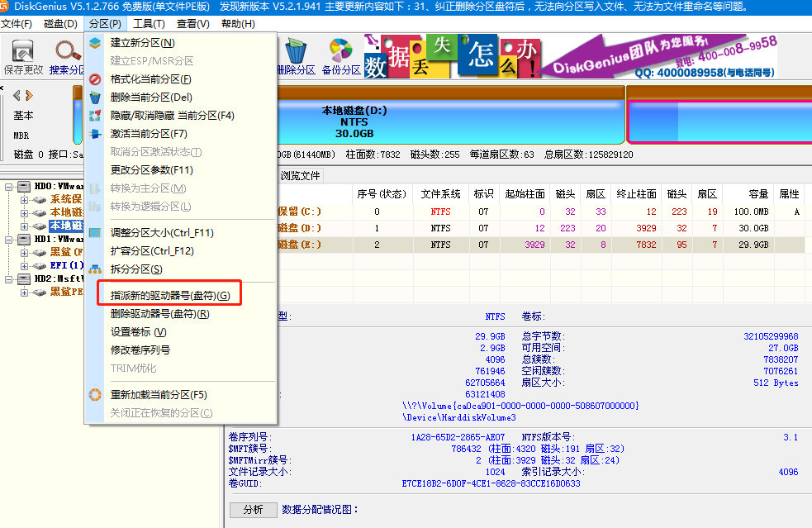Go to previous disk with left arrow

coord(17,95)
